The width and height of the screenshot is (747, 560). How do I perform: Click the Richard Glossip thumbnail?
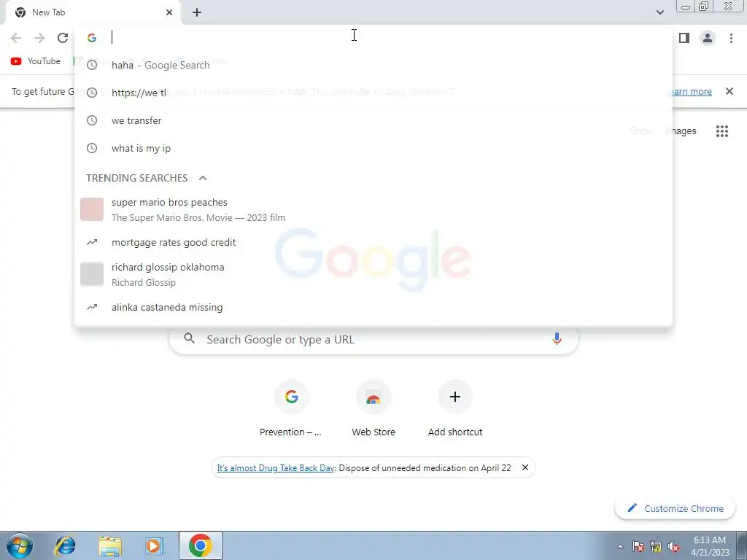coord(92,274)
